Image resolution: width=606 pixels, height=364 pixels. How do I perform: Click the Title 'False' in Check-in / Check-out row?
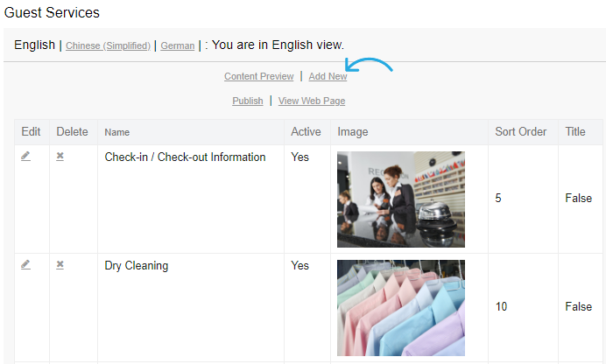pyautogui.click(x=578, y=199)
